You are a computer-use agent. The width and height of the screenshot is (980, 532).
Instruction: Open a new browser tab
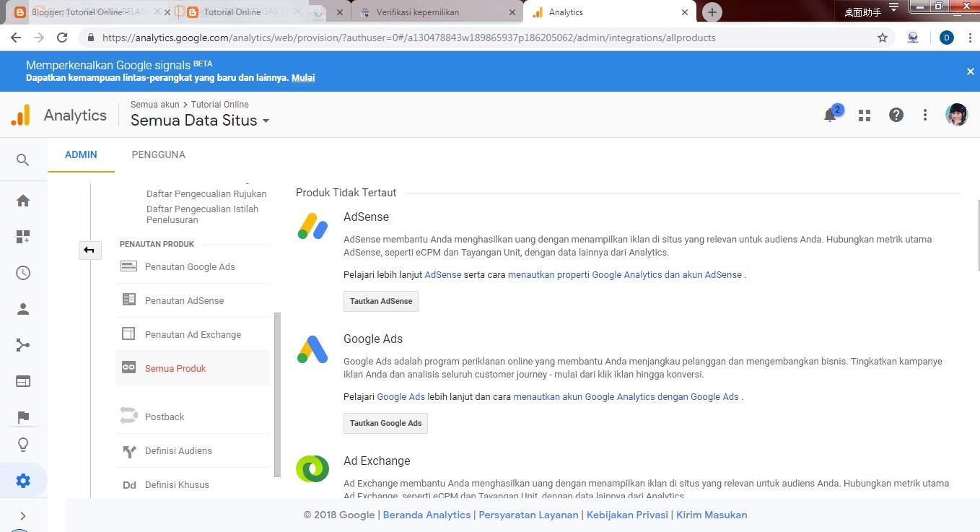[x=712, y=12]
